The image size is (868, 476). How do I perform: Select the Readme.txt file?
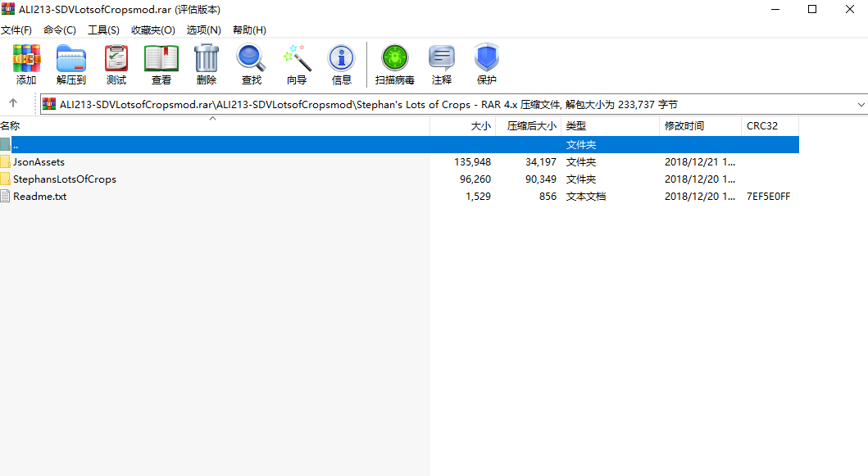point(40,197)
